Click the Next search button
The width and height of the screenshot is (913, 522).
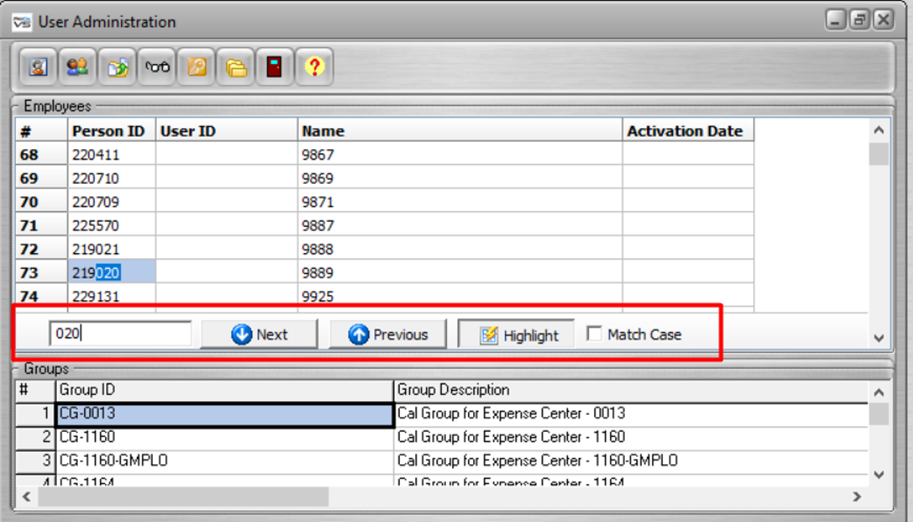coord(259,334)
